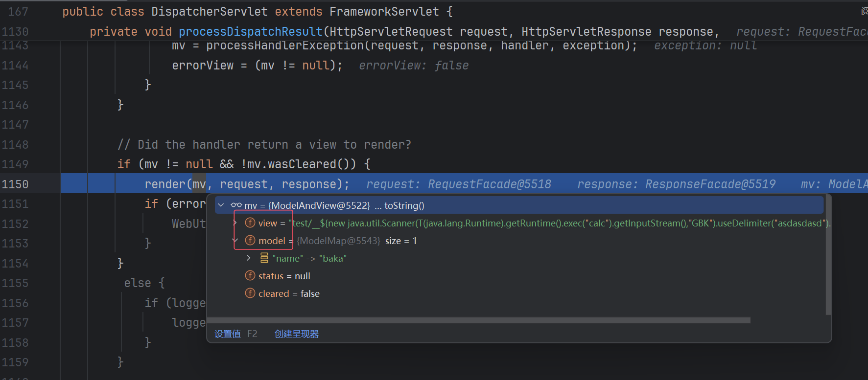Jump to sticky processDispatchResult method header
This screenshot has width=868, height=380.
(250, 32)
